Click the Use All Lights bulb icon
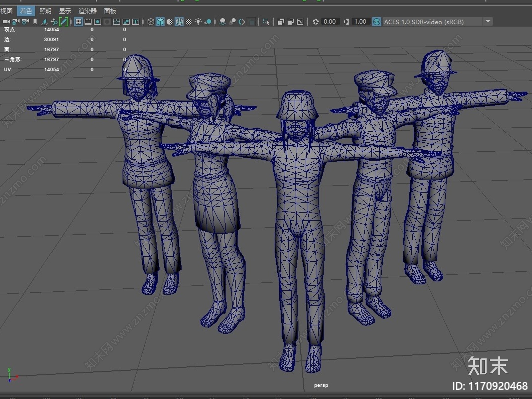 (x=198, y=22)
